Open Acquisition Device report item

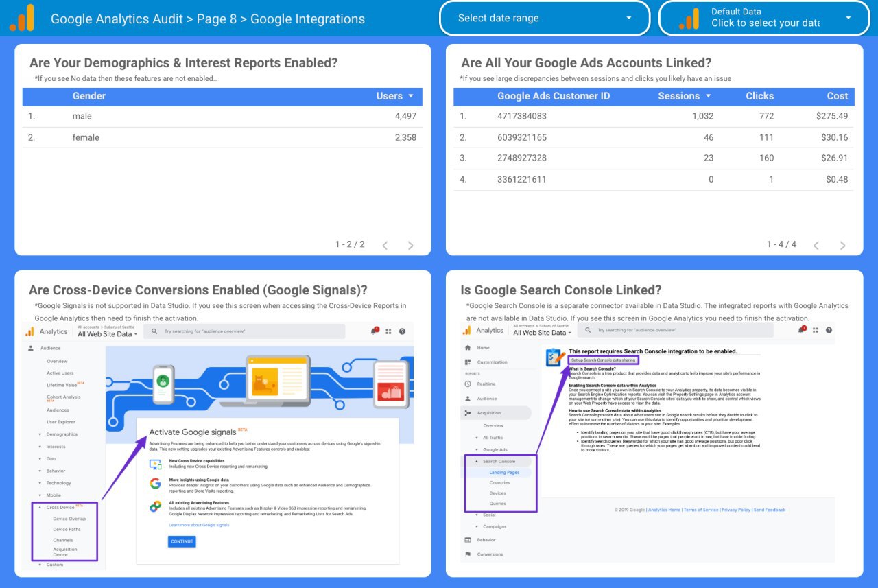(65, 552)
